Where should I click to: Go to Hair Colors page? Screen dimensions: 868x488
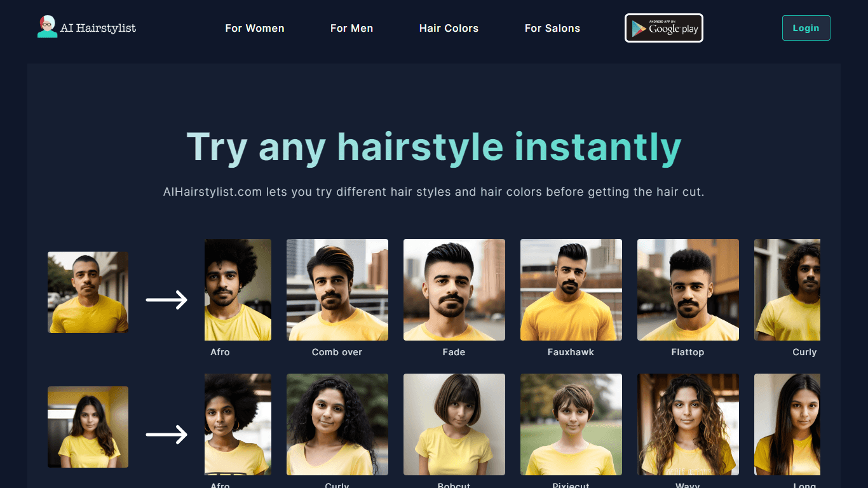[x=449, y=28]
